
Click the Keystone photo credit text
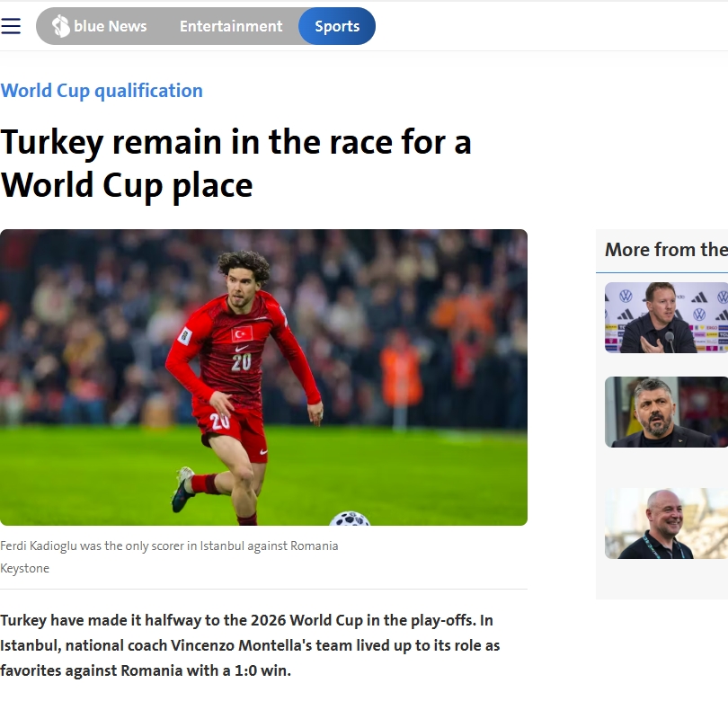point(24,569)
